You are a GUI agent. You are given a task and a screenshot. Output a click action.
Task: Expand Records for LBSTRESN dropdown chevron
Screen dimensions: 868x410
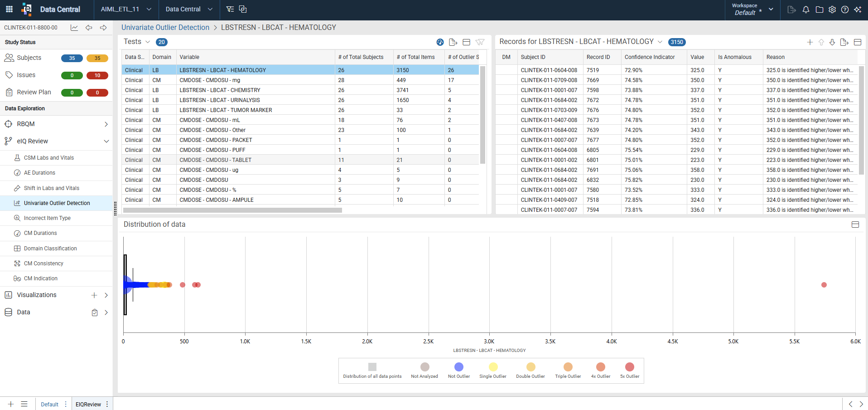pyautogui.click(x=660, y=42)
